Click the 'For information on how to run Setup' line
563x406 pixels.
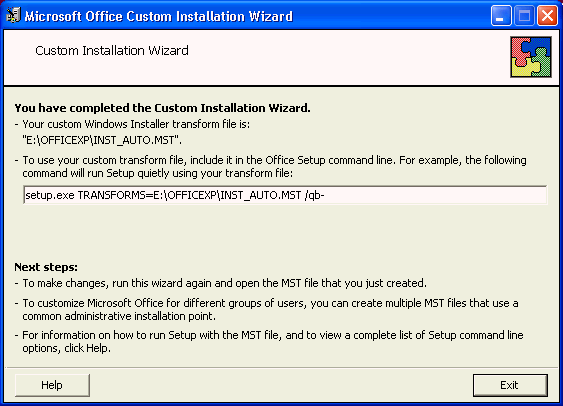[273, 341]
